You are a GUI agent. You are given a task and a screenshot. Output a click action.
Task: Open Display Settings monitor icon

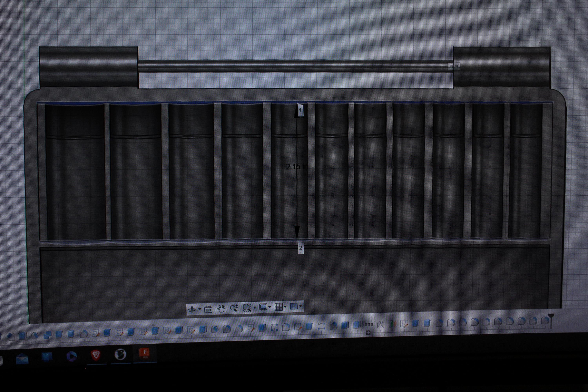(263, 307)
